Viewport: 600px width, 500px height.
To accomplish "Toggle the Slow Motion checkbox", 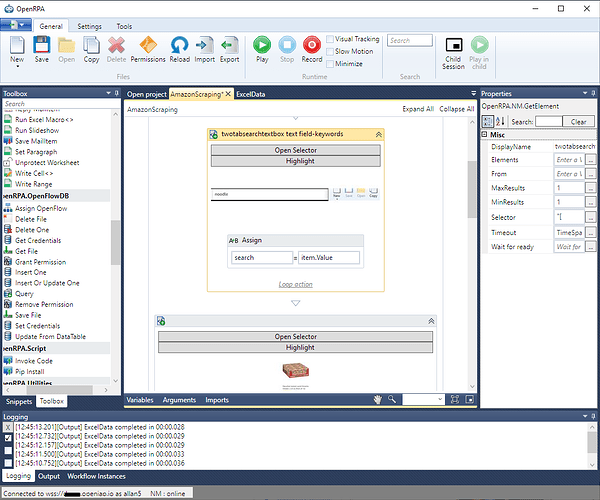I will [x=330, y=52].
